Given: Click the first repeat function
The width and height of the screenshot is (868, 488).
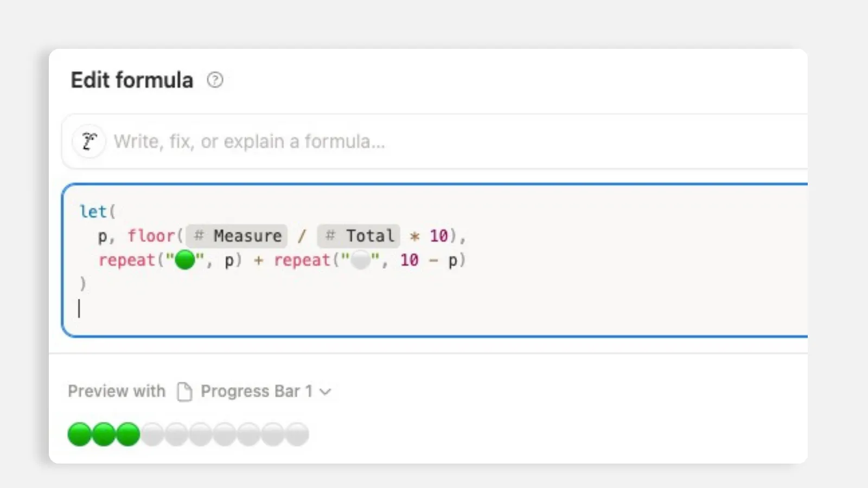Looking at the screenshot, I should (127, 260).
